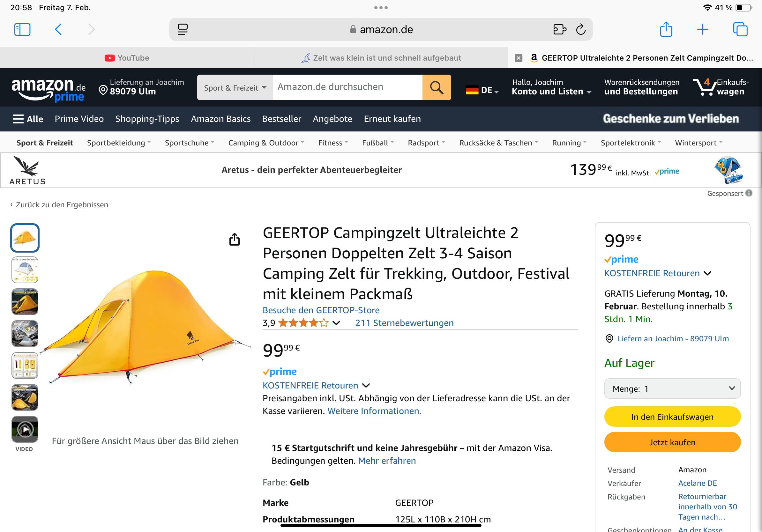
Task: Expand the Menge quantity dropdown
Action: tap(672, 388)
